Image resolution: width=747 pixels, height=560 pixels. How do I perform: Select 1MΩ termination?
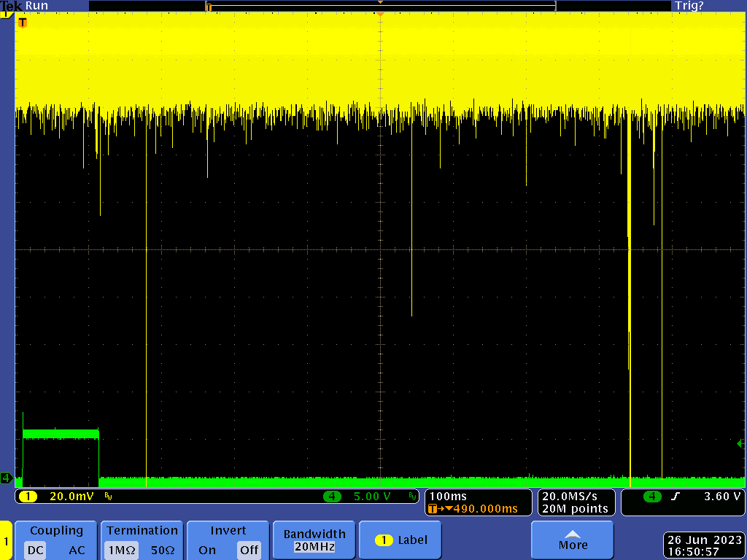pyautogui.click(x=120, y=550)
